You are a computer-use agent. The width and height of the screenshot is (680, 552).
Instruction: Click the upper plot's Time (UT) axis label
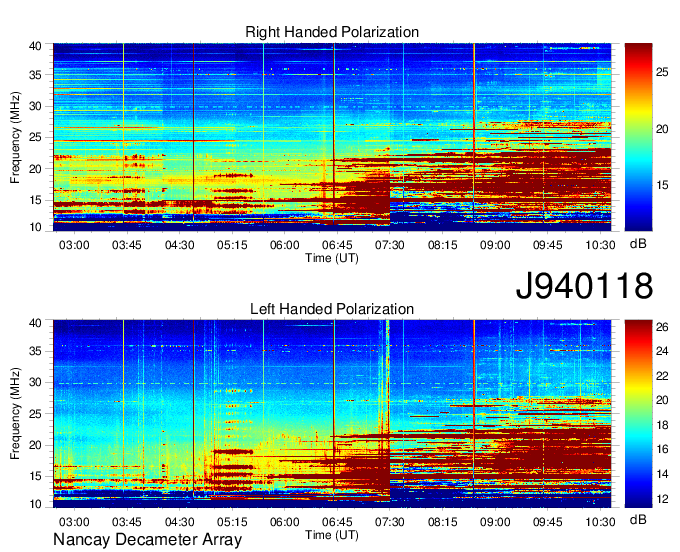pos(332,258)
